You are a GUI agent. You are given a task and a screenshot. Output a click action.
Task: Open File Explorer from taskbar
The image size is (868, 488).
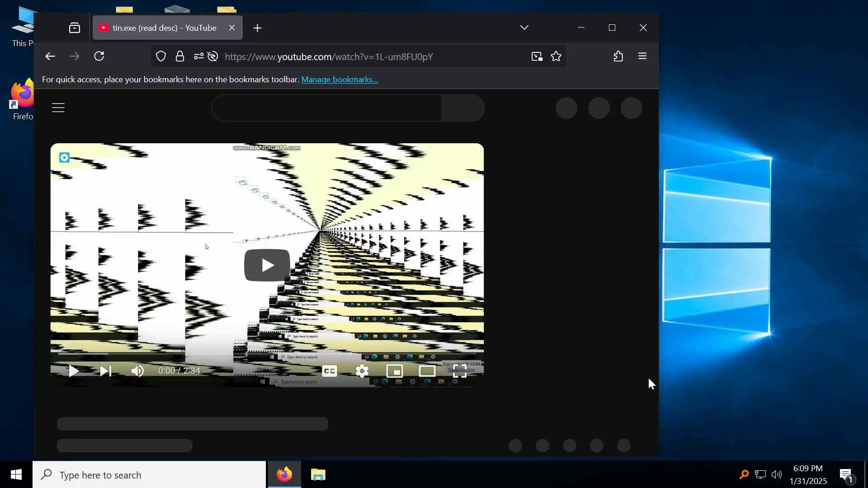318,474
